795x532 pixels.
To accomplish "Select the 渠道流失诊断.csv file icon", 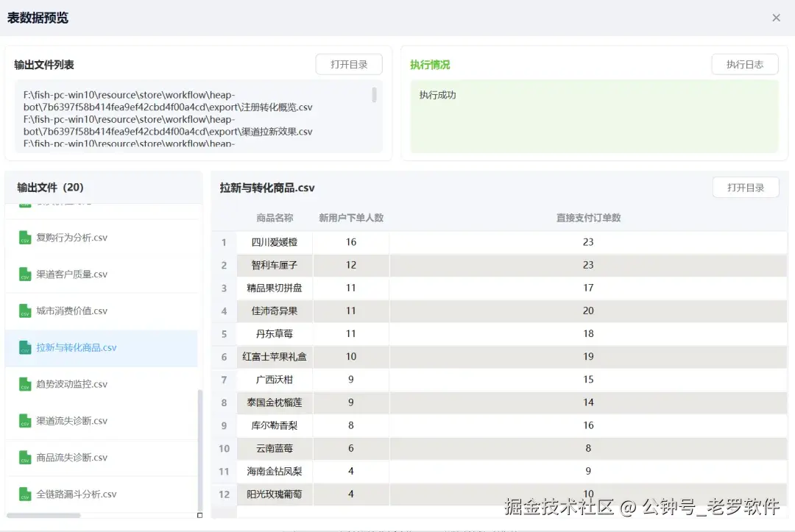I will tap(25, 421).
